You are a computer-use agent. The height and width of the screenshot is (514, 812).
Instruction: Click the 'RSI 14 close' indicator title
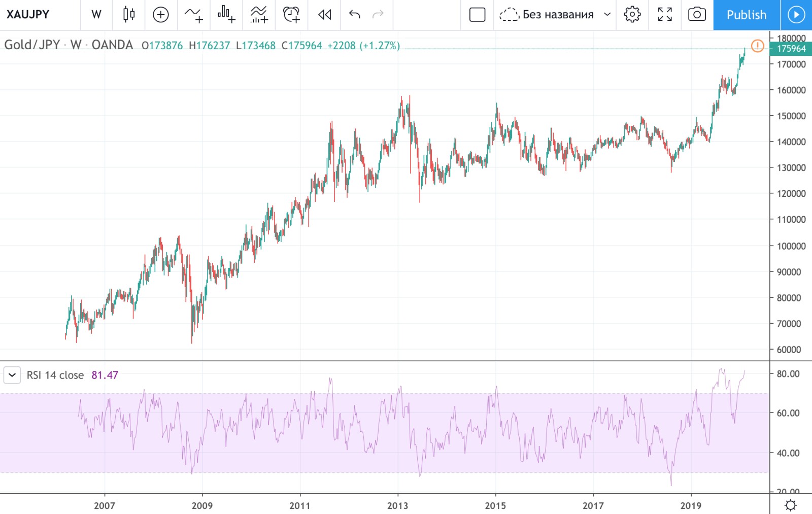pyautogui.click(x=55, y=375)
